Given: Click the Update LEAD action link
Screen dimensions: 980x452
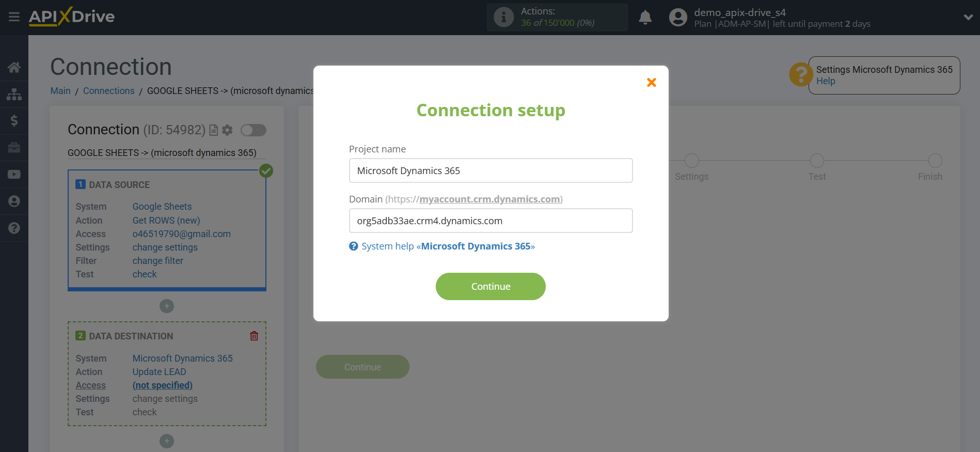Looking at the screenshot, I should (159, 372).
